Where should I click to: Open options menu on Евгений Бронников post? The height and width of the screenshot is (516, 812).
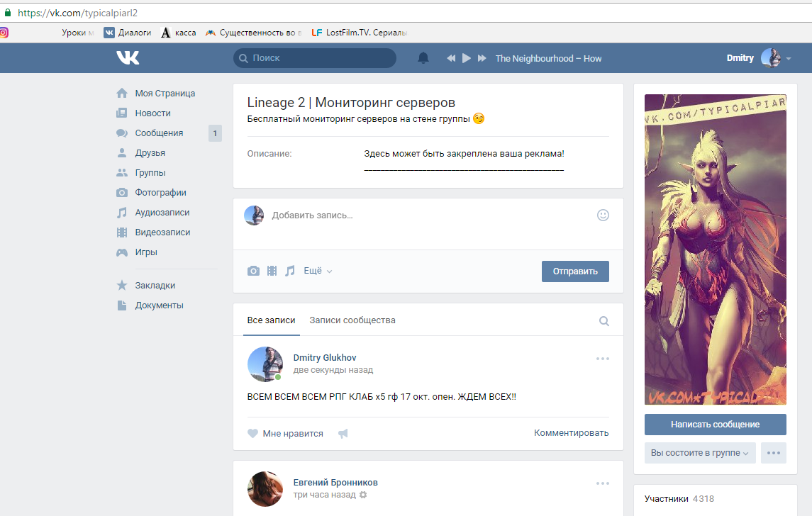coord(603,483)
